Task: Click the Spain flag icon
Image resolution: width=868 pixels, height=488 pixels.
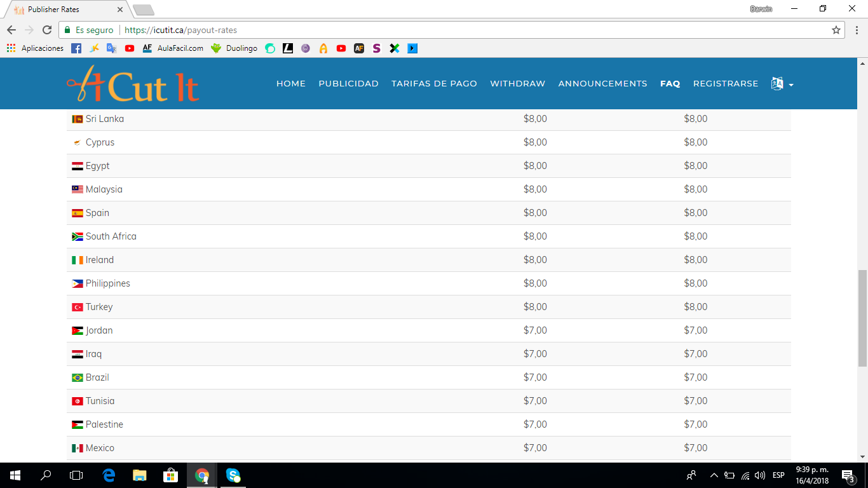Action: pos(77,212)
